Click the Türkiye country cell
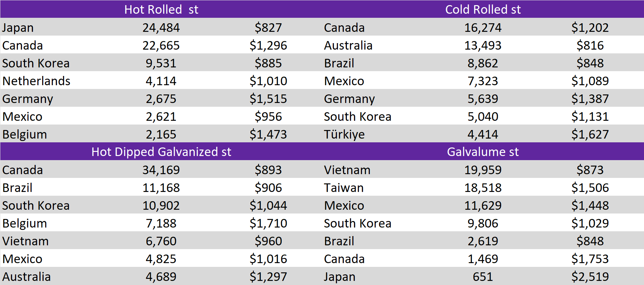644x285 pixels. (x=344, y=134)
